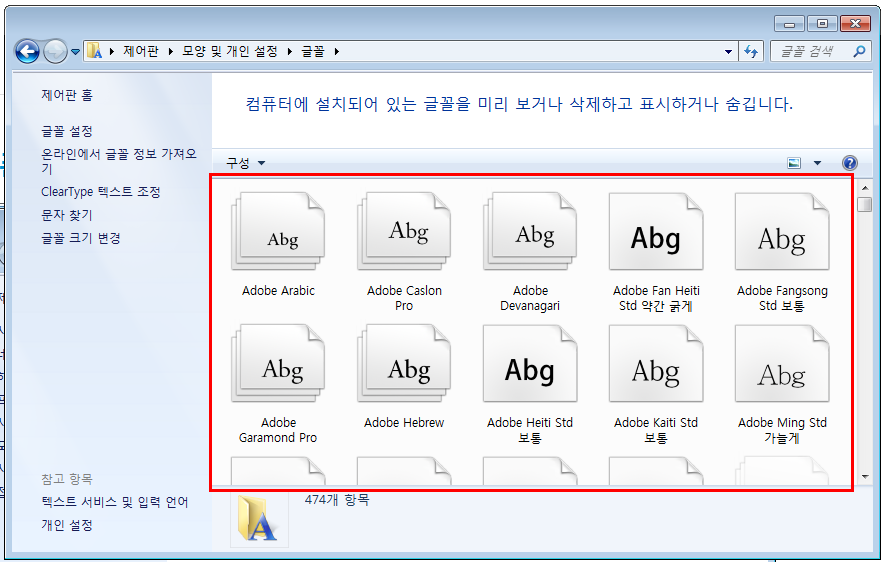The image size is (886, 562).
Task: Change view with the view icon button
Action: pos(794,163)
